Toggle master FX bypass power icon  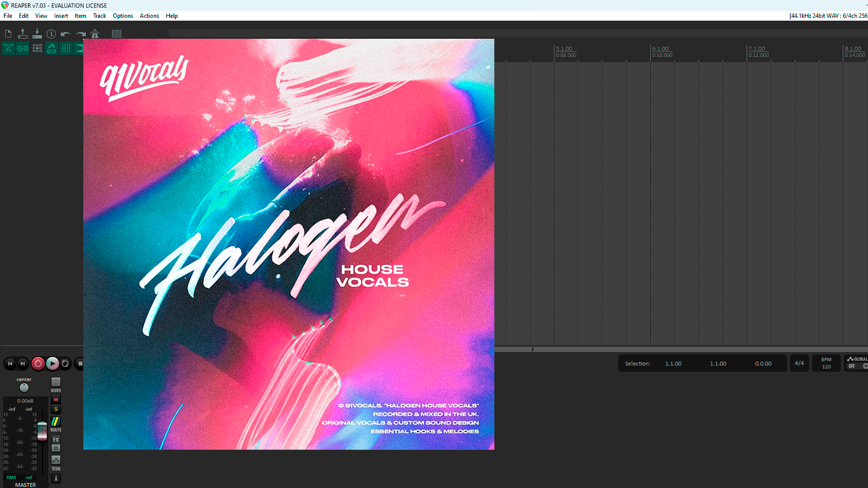[56, 448]
